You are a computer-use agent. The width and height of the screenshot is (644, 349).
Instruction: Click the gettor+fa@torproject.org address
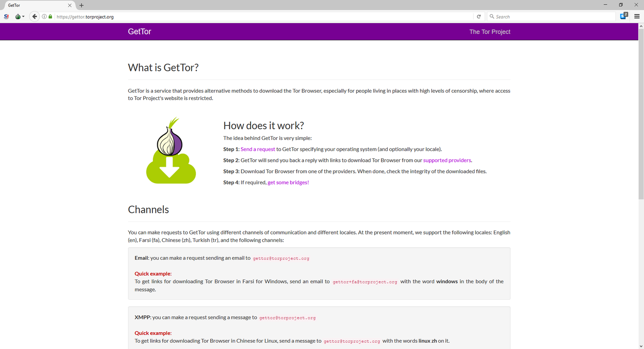pos(365,282)
